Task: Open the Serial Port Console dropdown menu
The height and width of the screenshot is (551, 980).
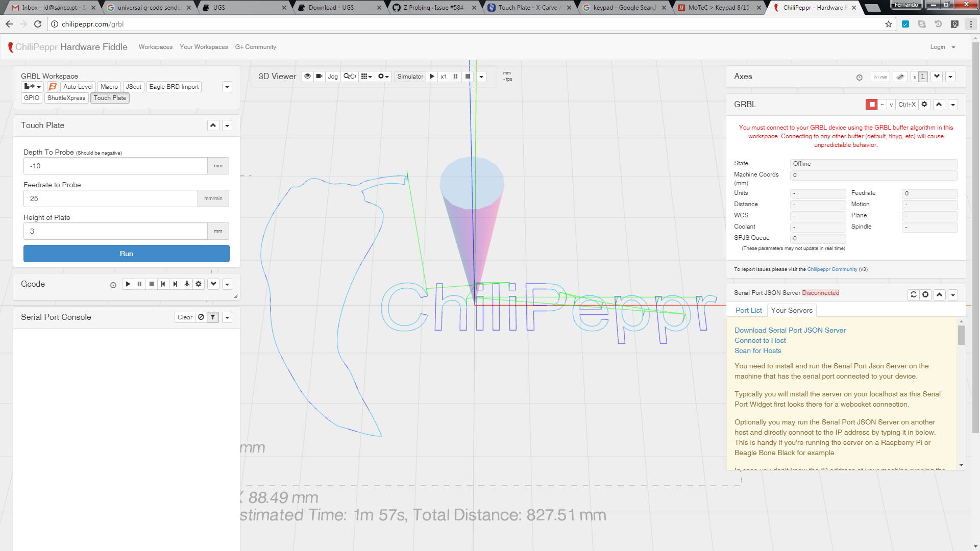Action: [227, 318]
